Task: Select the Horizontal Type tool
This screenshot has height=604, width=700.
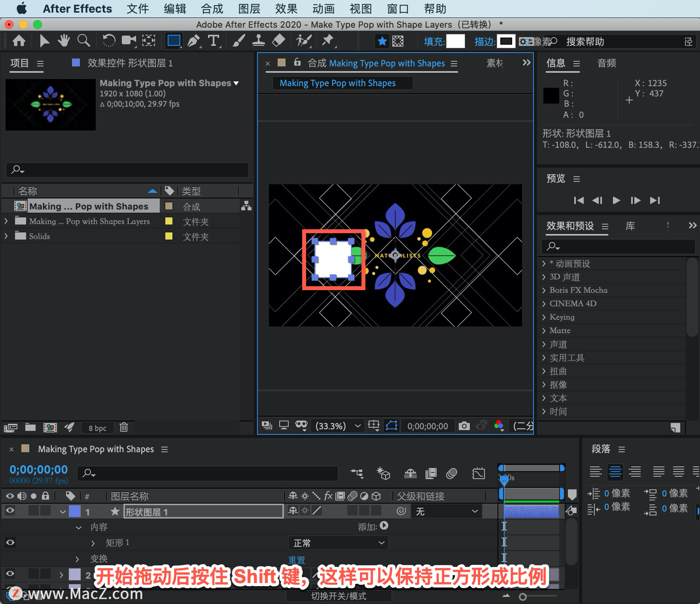Action: pos(214,41)
